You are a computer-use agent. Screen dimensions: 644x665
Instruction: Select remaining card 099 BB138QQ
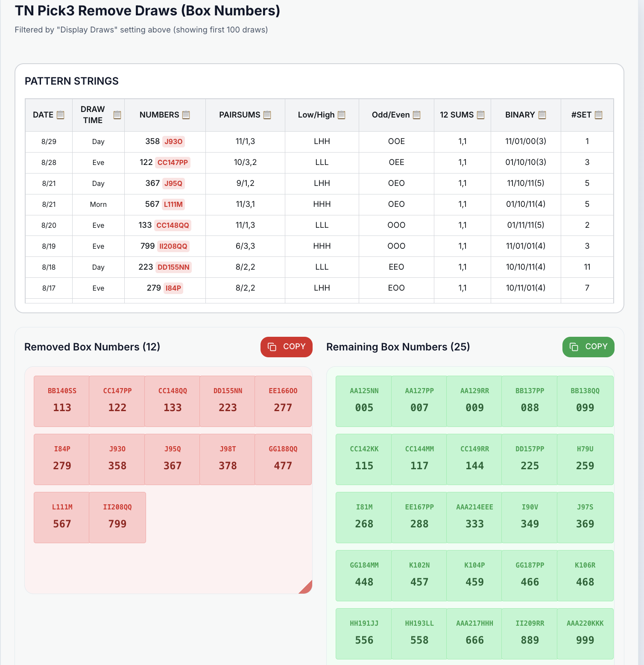[585, 401]
